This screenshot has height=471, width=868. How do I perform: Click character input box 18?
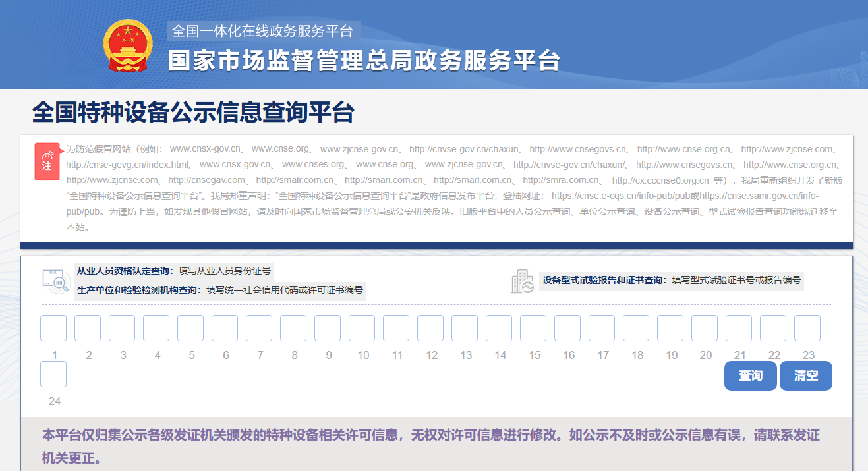(x=636, y=328)
